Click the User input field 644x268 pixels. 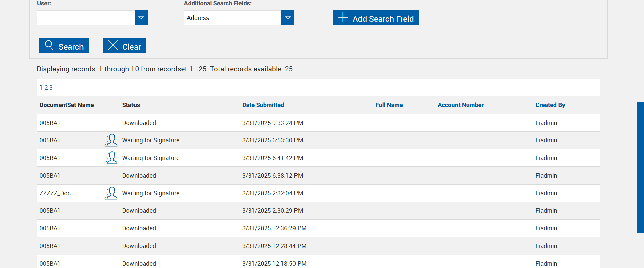point(86,18)
